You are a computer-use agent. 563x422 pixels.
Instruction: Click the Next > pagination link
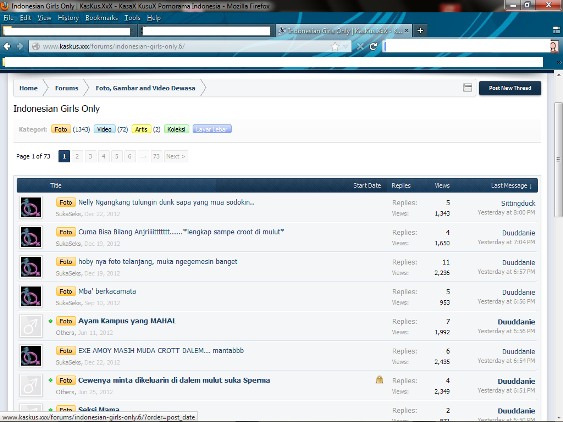coord(176,156)
